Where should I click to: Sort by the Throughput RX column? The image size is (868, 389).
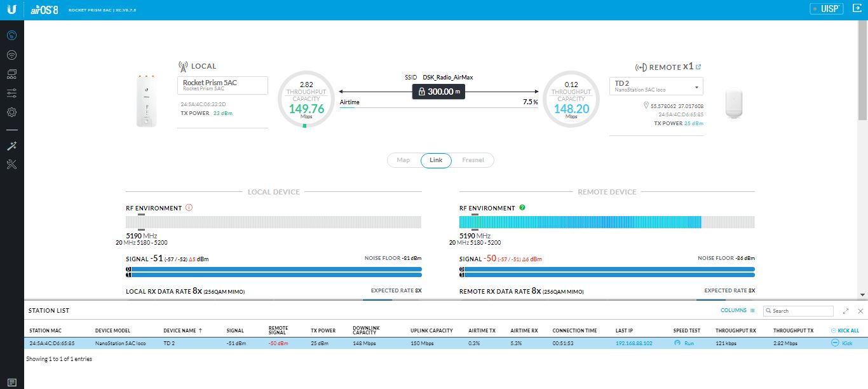coord(736,331)
